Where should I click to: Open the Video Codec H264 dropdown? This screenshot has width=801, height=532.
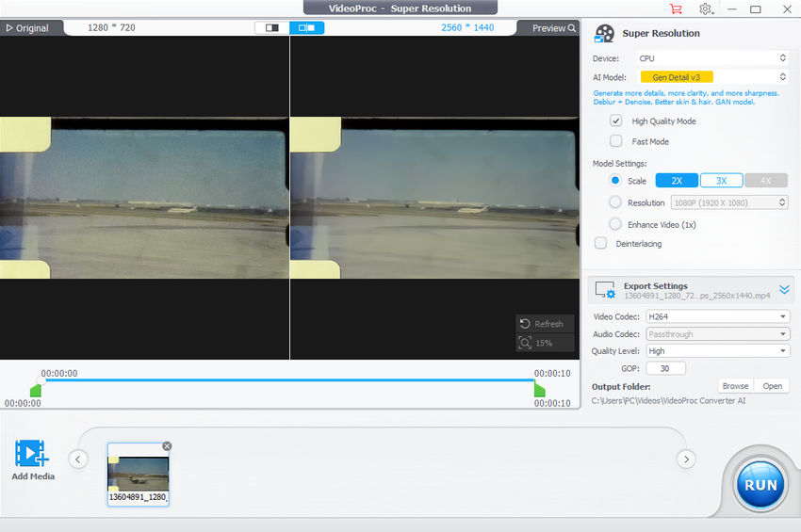click(718, 316)
